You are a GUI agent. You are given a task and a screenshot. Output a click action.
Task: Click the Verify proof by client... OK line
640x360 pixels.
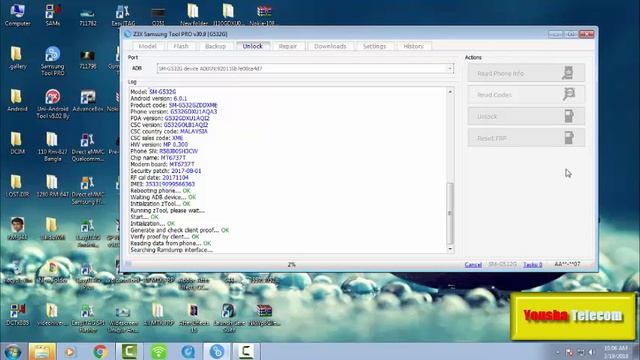pyautogui.click(x=164, y=237)
